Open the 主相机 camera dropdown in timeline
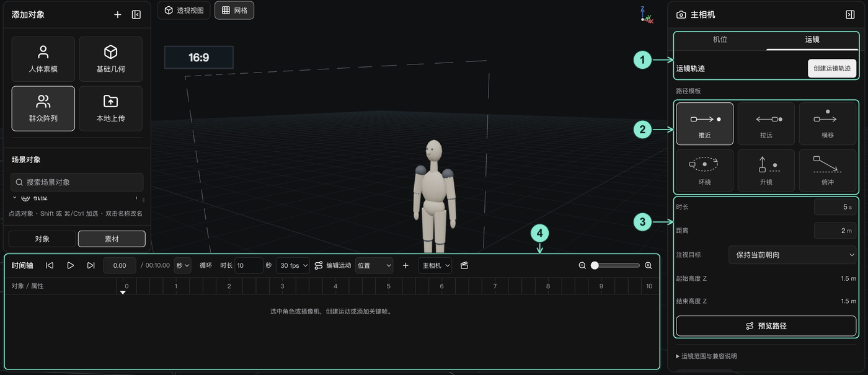Viewport: 868px width, 375px height. 435,265
